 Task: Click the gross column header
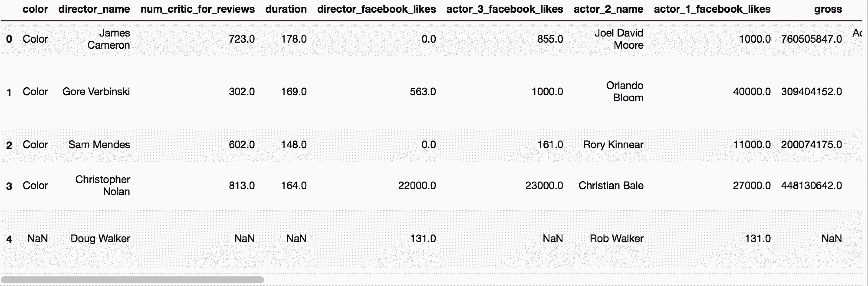[x=828, y=9]
